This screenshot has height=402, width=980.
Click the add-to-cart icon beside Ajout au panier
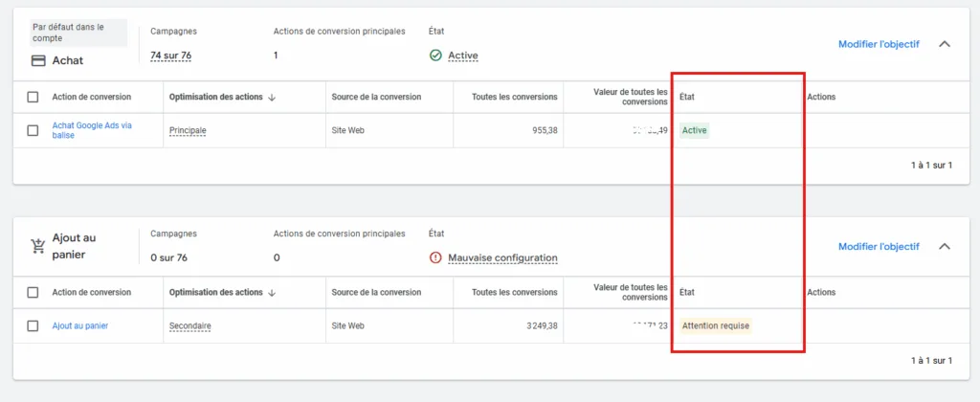(x=38, y=246)
